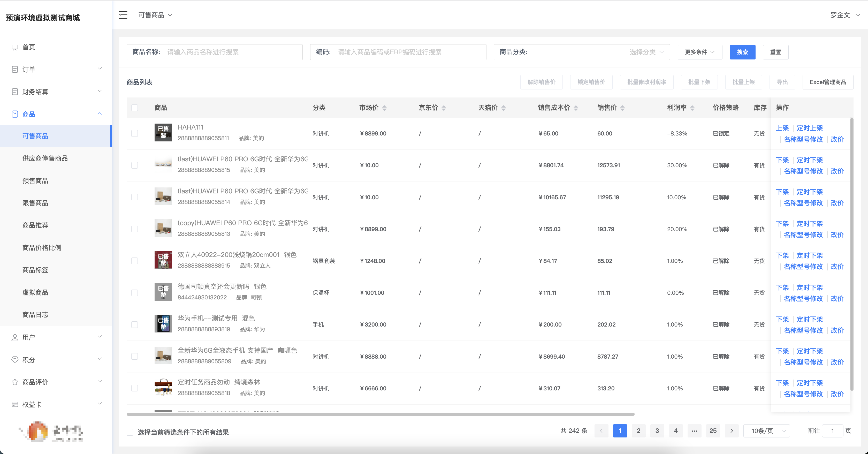
Task: Click the 重置 button
Action: (x=775, y=52)
